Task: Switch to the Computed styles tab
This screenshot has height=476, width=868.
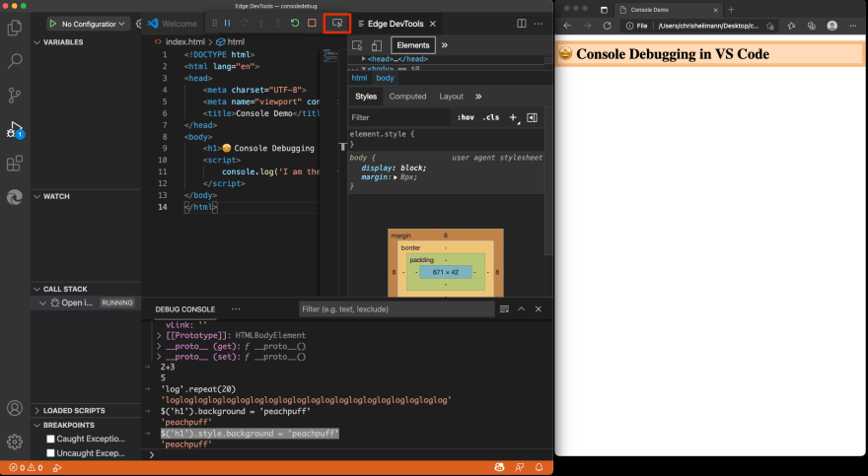Action: point(407,97)
